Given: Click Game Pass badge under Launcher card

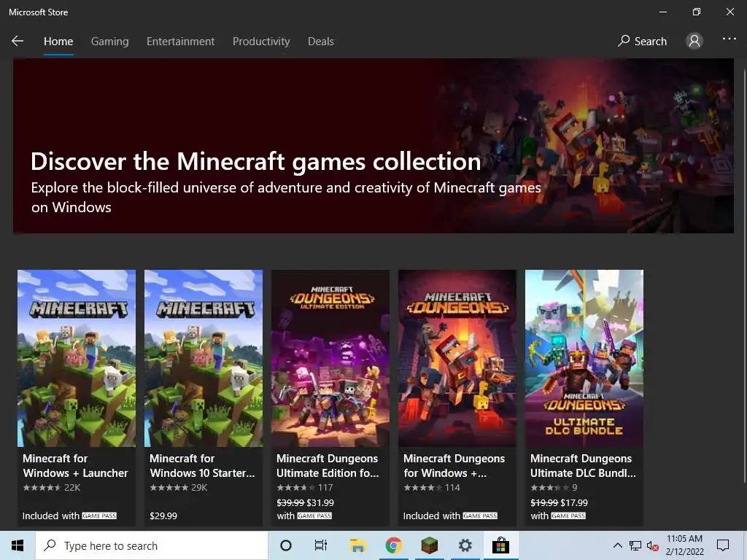Looking at the screenshot, I should (x=99, y=516).
